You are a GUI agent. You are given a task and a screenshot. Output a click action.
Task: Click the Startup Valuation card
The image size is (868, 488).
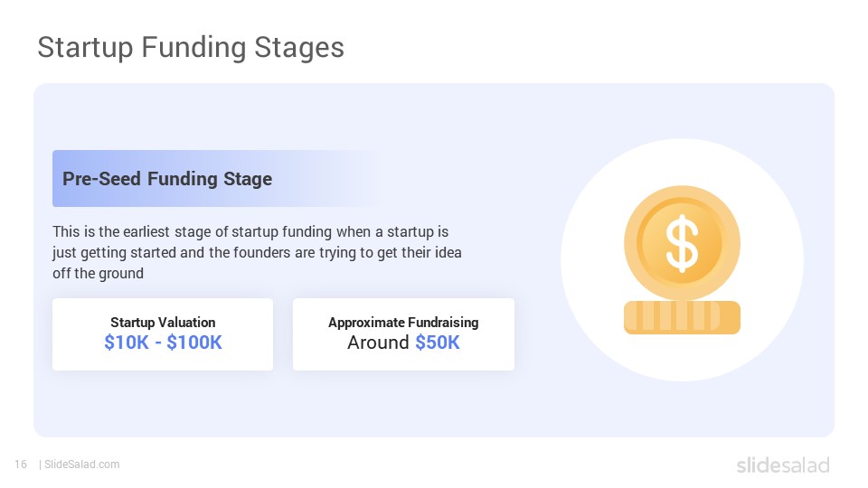click(163, 334)
